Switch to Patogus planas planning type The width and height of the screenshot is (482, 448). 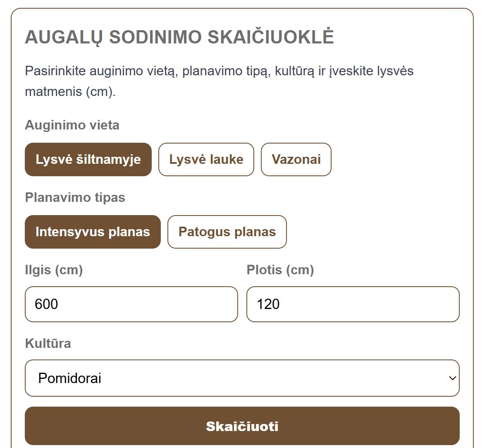(x=227, y=232)
